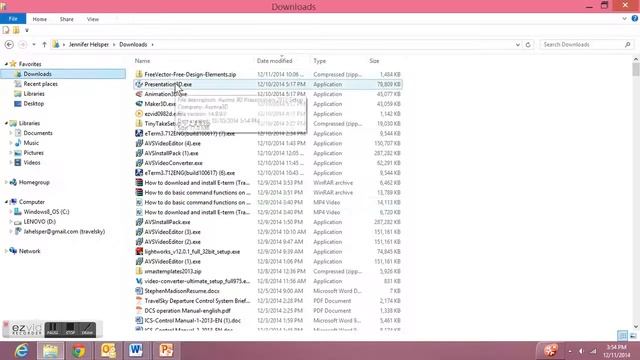Select FreeVector-Free-Design-Elements.zip file icon
The height and width of the screenshot is (360, 640).
(139, 74)
